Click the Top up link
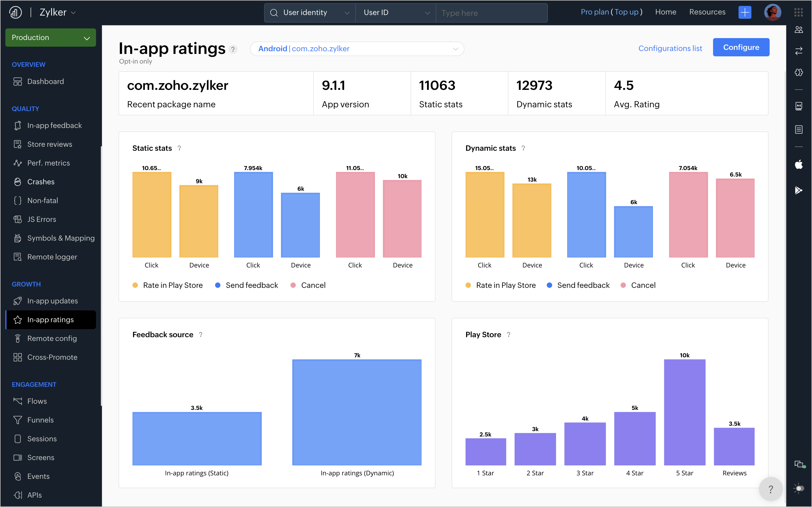Image resolution: width=812 pixels, height=507 pixels. [x=626, y=12]
